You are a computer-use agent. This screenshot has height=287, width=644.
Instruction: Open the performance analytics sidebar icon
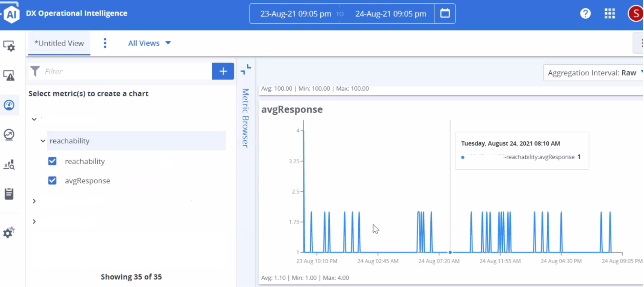coord(9,134)
